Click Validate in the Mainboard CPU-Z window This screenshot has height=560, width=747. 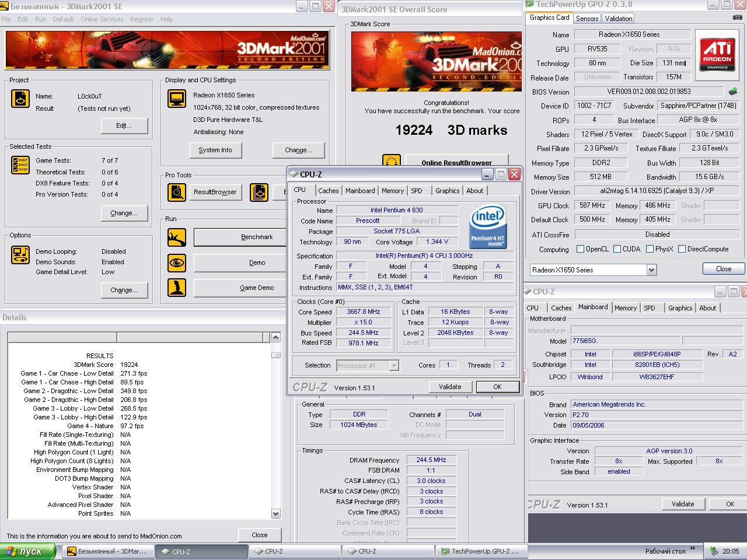tap(683, 504)
